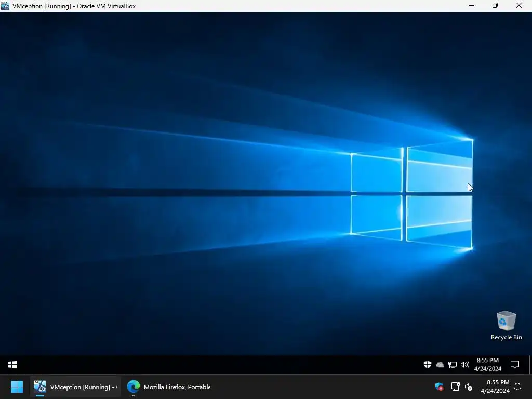Open guest network status icon

coord(453,365)
